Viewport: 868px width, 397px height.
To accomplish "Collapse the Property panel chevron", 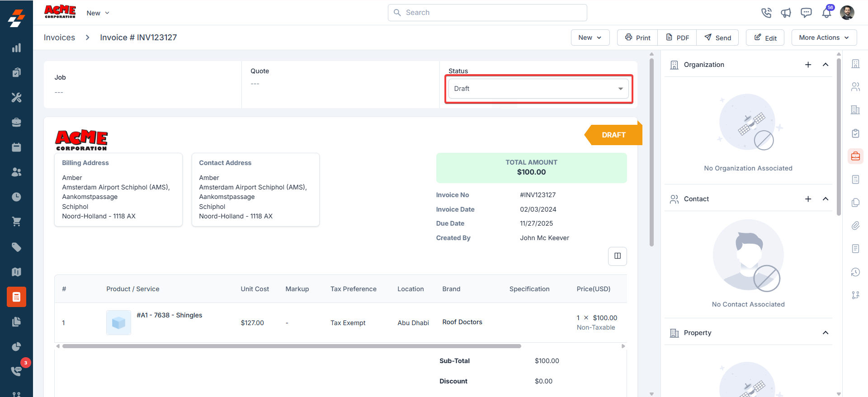I will coord(826,333).
